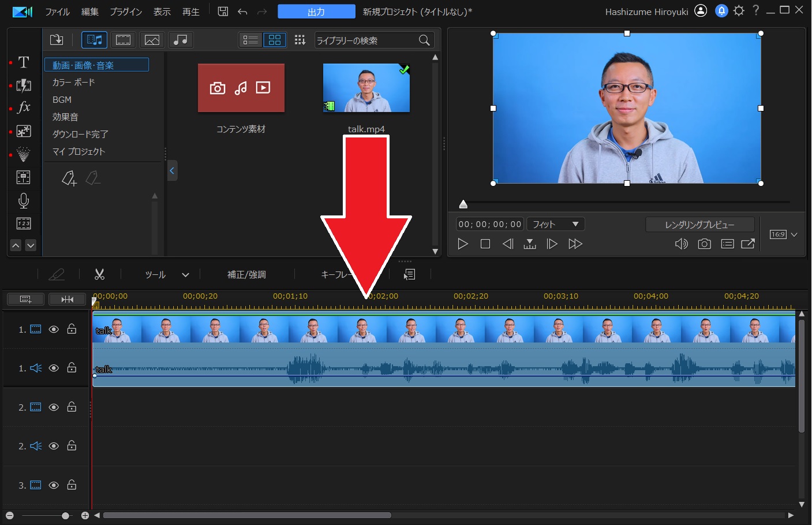The height and width of the screenshot is (525, 812).
Task: Open the 123 chapter room icon
Action: pyautogui.click(x=24, y=224)
